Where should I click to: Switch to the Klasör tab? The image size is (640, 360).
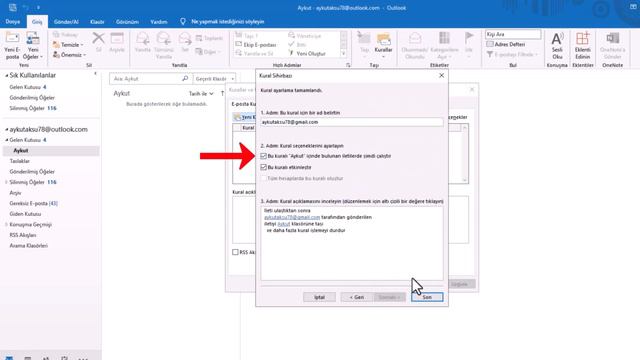[97, 22]
